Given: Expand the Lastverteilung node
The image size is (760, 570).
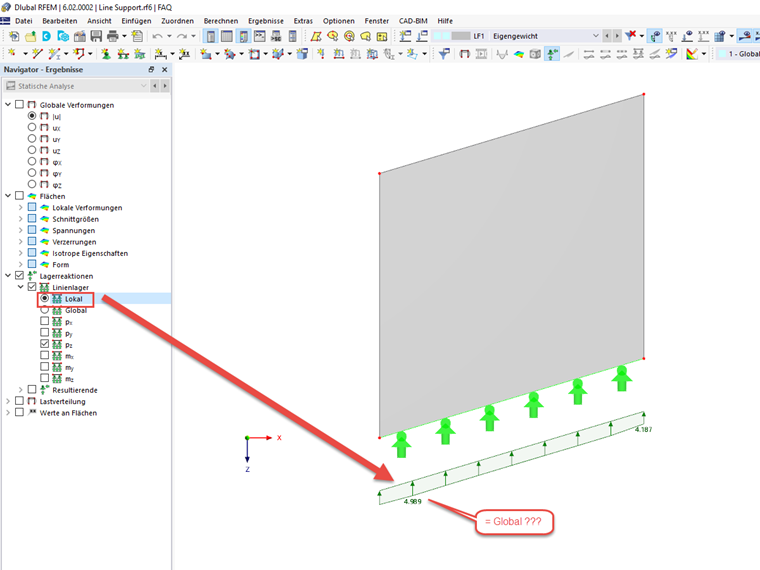Looking at the screenshot, I should tap(8, 401).
